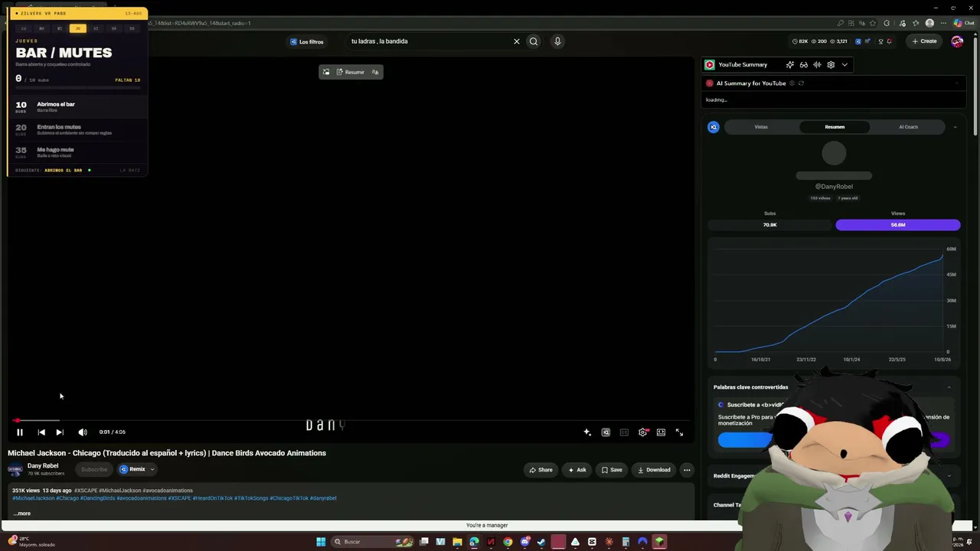Click the search magnifier button

coord(534,41)
